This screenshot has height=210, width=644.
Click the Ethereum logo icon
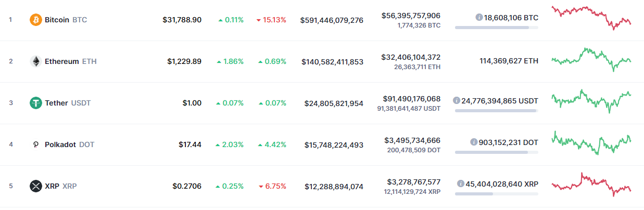35,61
